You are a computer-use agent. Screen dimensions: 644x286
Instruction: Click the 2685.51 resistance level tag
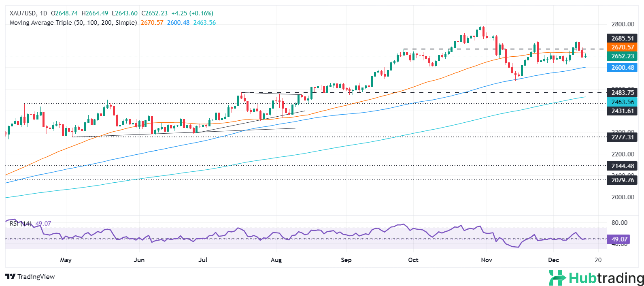click(x=622, y=38)
